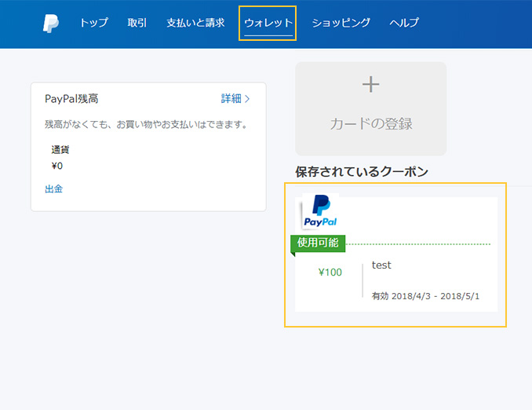Click the 出金 withdraw link
This screenshot has width=532, height=410.
tap(54, 189)
